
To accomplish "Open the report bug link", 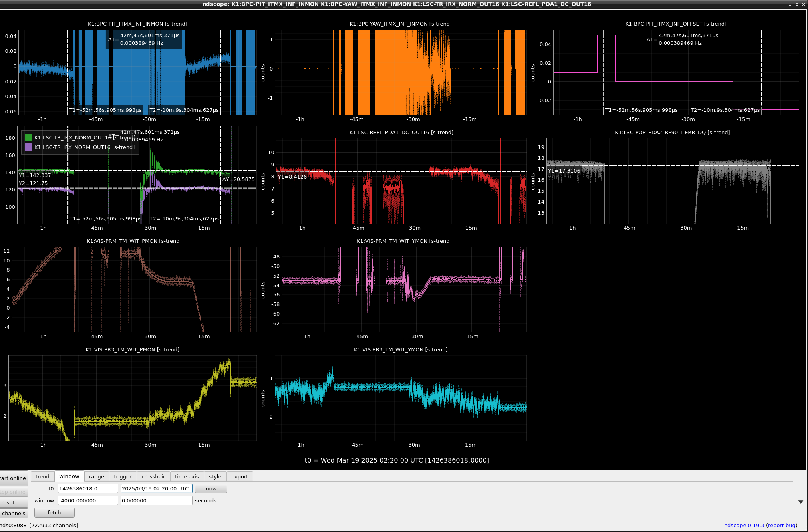I will [x=782, y=525].
